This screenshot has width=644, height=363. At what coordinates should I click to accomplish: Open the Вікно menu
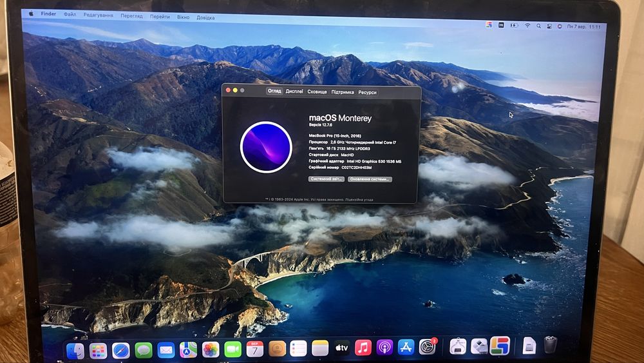click(183, 17)
